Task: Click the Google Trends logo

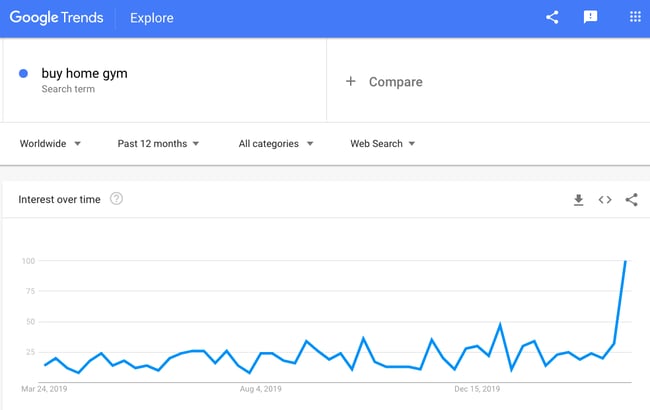Action: (56, 18)
